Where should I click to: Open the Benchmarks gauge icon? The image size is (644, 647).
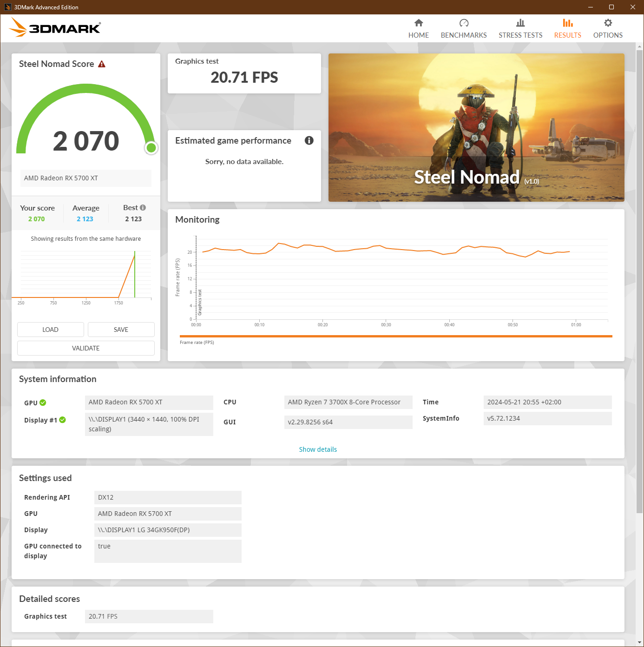pos(464,23)
